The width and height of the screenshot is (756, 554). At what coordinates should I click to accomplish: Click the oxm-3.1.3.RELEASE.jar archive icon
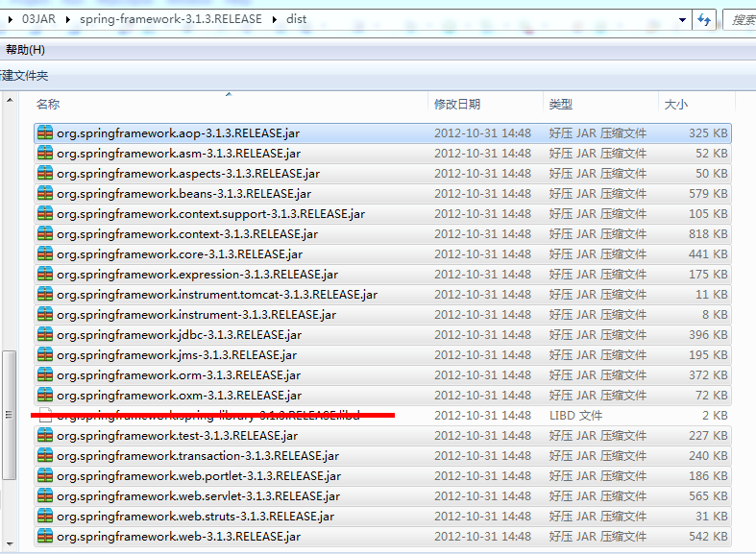point(45,396)
